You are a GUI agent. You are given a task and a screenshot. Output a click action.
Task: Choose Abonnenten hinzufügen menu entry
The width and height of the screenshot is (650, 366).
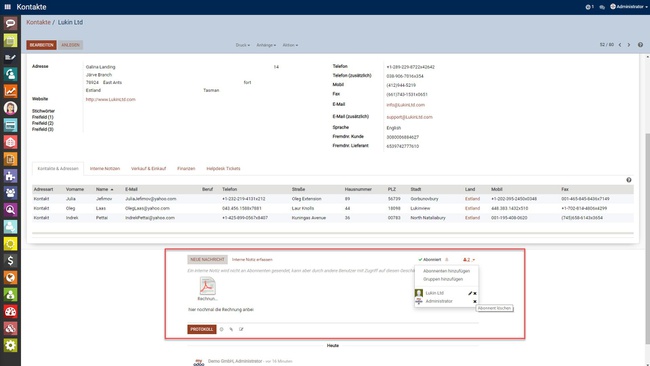[446, 271]
